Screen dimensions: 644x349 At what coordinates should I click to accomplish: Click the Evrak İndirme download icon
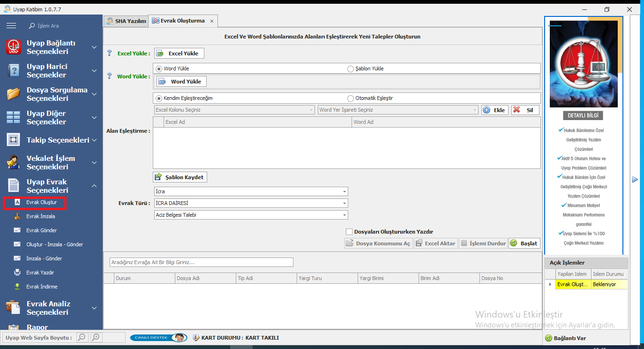pos(17,287)
